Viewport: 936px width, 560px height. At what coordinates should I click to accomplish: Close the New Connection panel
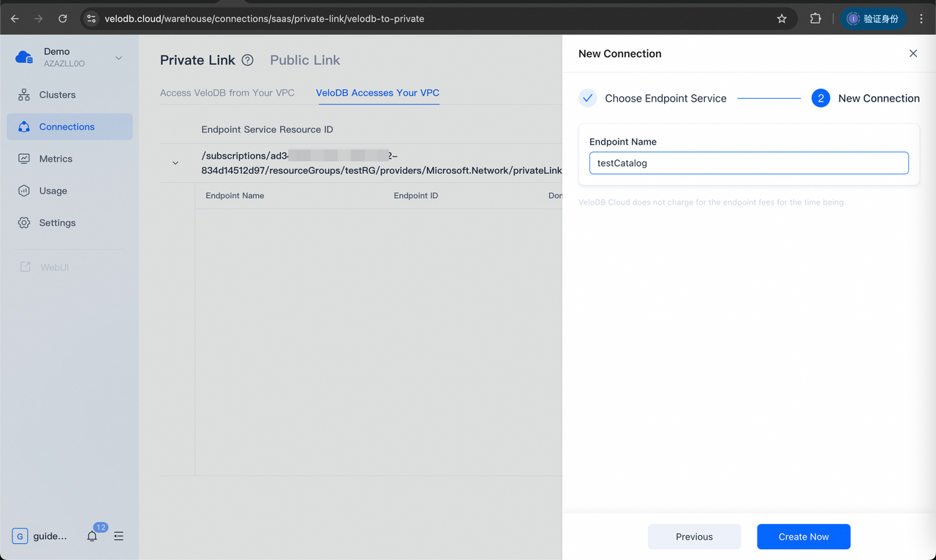913,53
